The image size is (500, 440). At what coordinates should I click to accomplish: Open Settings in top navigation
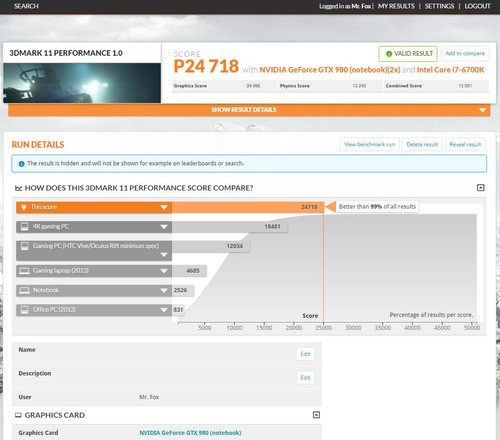click(439, 6)
